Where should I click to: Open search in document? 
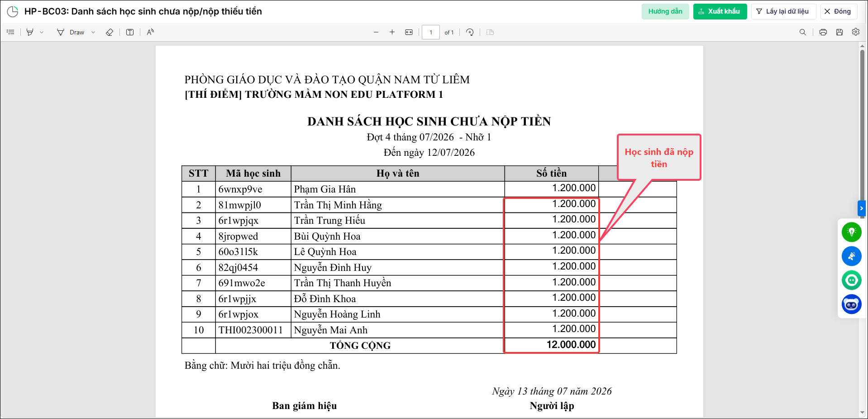(x=803, y=32)
